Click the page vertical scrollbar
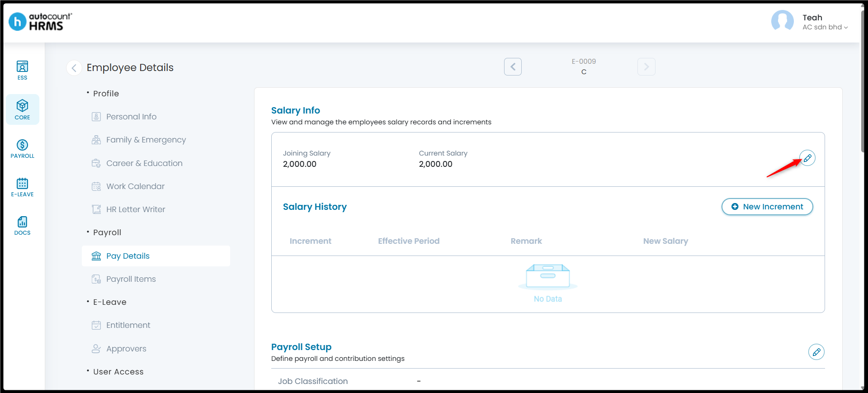Viewport: 868px width, 393px height. tap(863, 81)
